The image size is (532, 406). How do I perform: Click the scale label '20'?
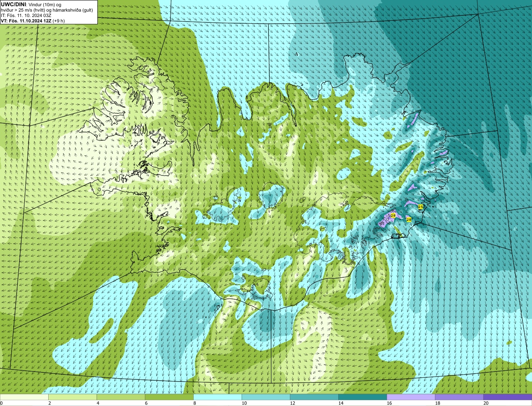[486, 403]
